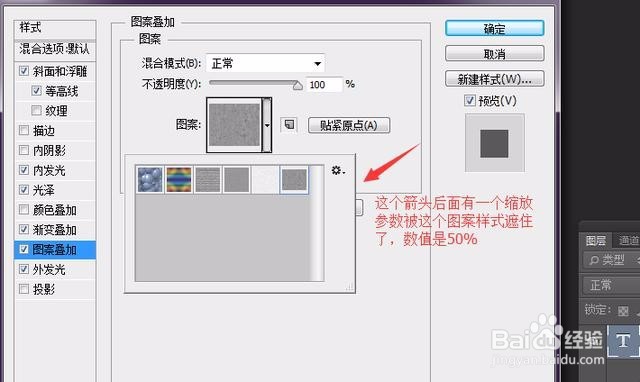Select 混合选项:默认 in the styles list
Screen dimensions: 640x382
55,49
